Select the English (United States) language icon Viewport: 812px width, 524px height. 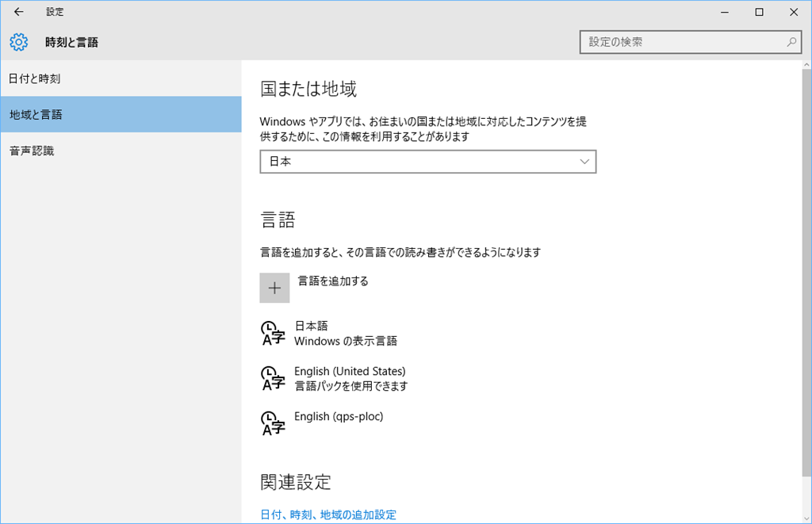pyautogui.click(x=273, y=379)
